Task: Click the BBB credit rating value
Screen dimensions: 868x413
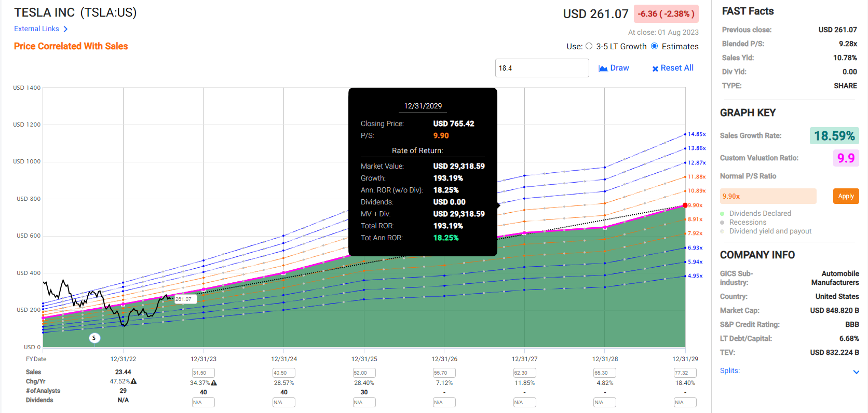Action: tap(852, 324)
